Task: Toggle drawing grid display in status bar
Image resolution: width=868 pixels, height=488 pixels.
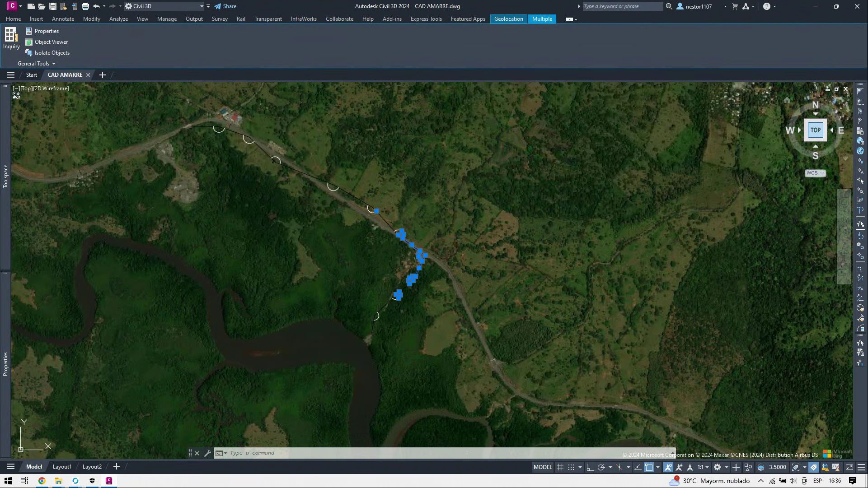Action: pyautogui.click(x=560, y=467)
